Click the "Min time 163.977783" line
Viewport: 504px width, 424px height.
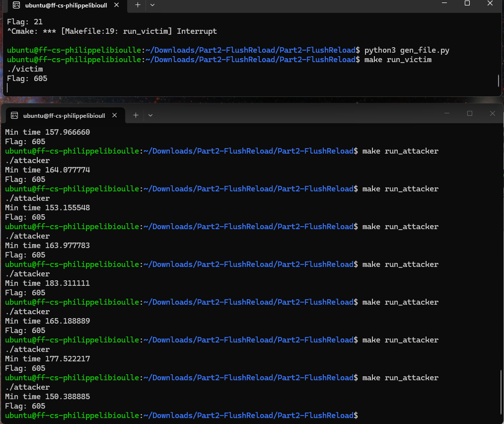pyautogui.click(x=48, y=246)
